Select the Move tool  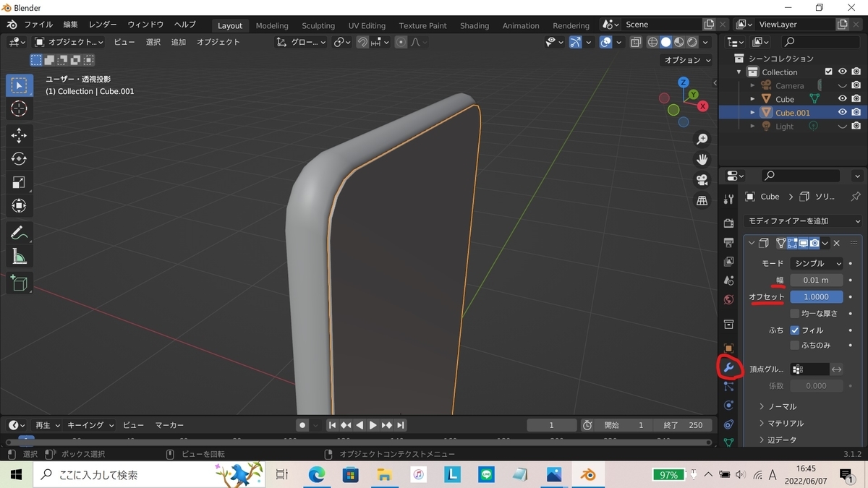coord(20,135)
